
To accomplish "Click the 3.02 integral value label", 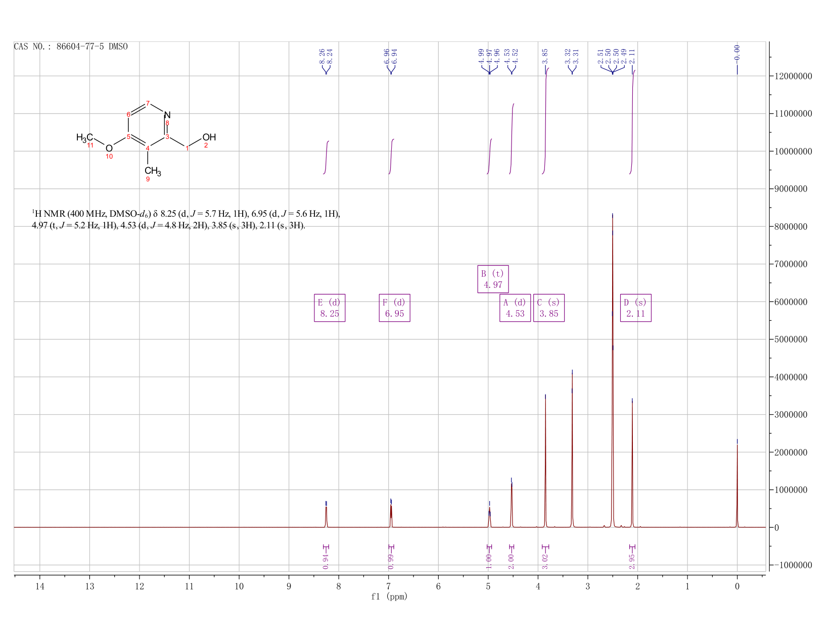I will click(x=545, y=561).
